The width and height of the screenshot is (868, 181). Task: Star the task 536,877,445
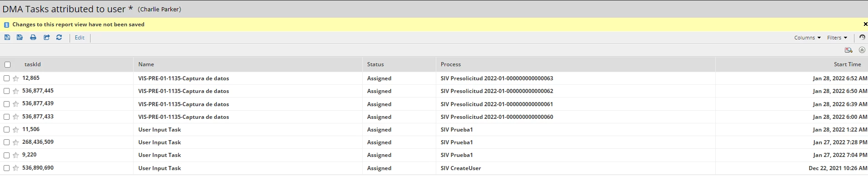pyautogui.click(x=16, y=91)
